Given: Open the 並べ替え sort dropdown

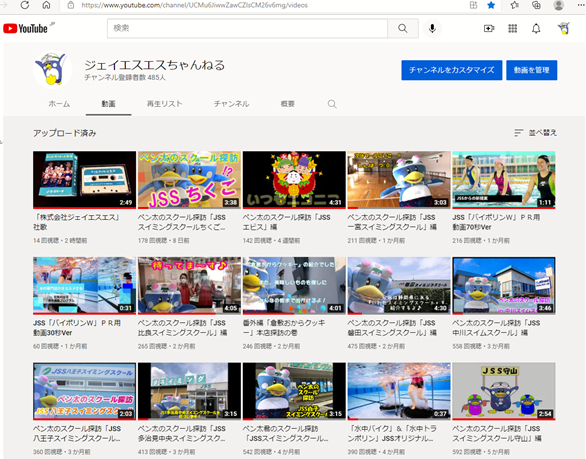Looking at the screenshot, I should 535,133.
